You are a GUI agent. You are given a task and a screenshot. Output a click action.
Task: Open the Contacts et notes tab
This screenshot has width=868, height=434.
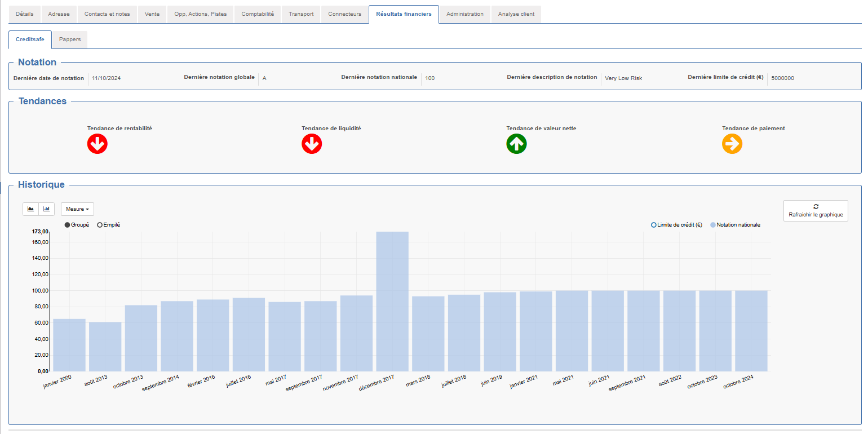coord(107,14)
